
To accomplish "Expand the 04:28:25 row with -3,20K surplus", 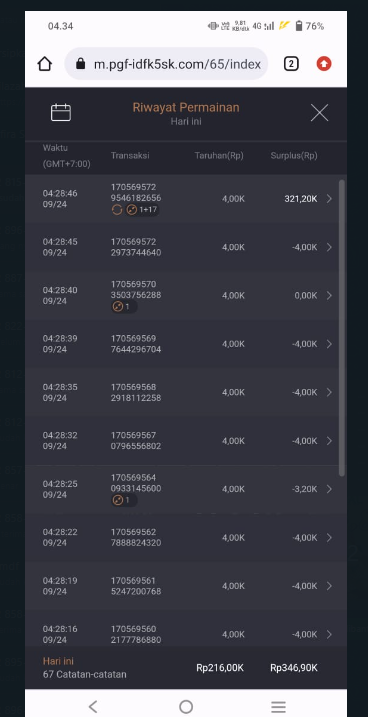I will point(329,489).
